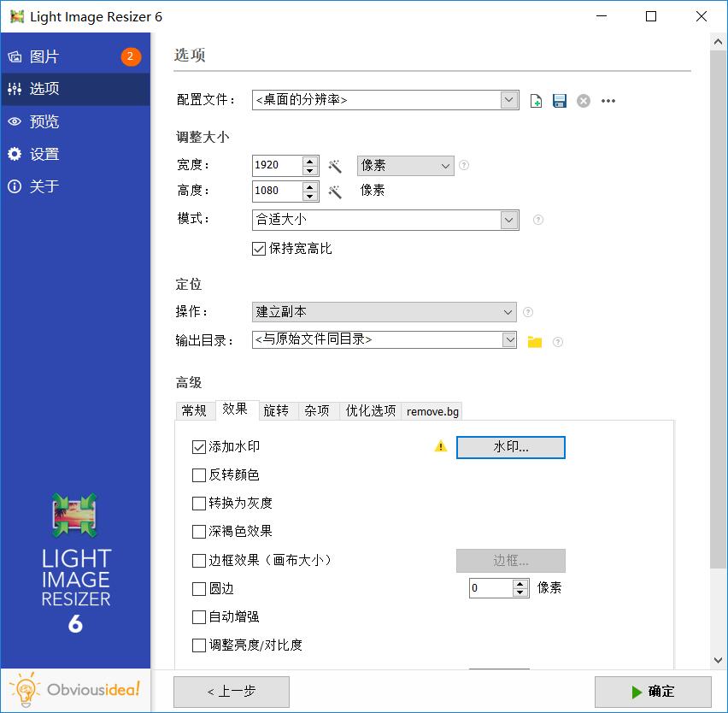Expand the 配置文件 dropdown
The image size is (728, 713).
tap(509, 100)
